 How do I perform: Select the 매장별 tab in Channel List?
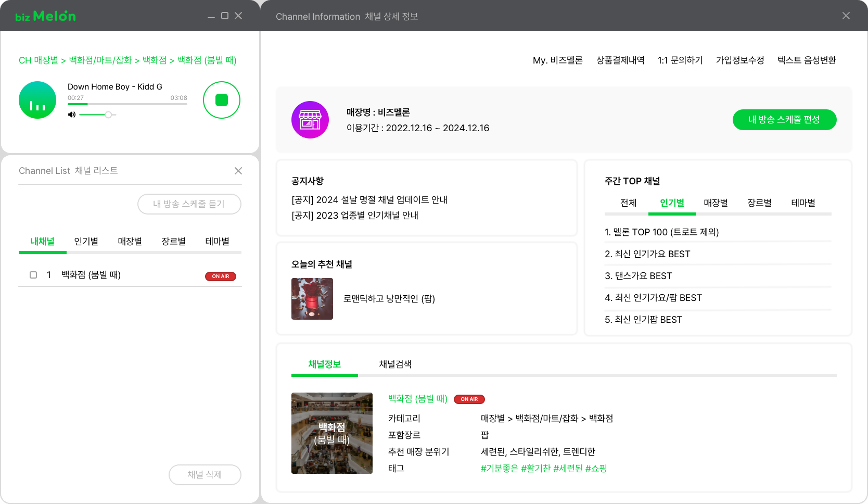(x=130, y=242)
